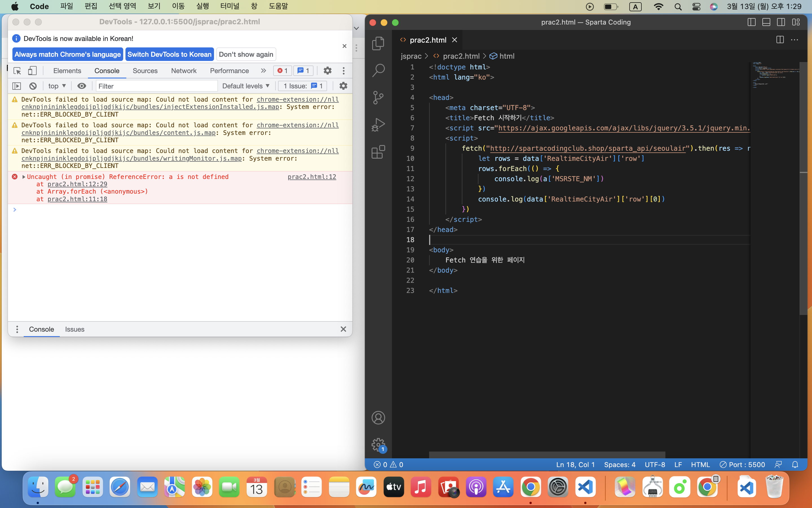Select LF end of line sequence
The height and width of the screenshot is (508, 812).
click(678, 465)
